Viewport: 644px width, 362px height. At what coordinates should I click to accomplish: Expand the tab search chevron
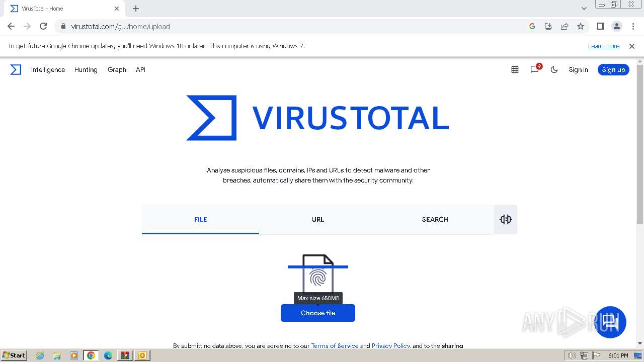click(x=584, y=9)
